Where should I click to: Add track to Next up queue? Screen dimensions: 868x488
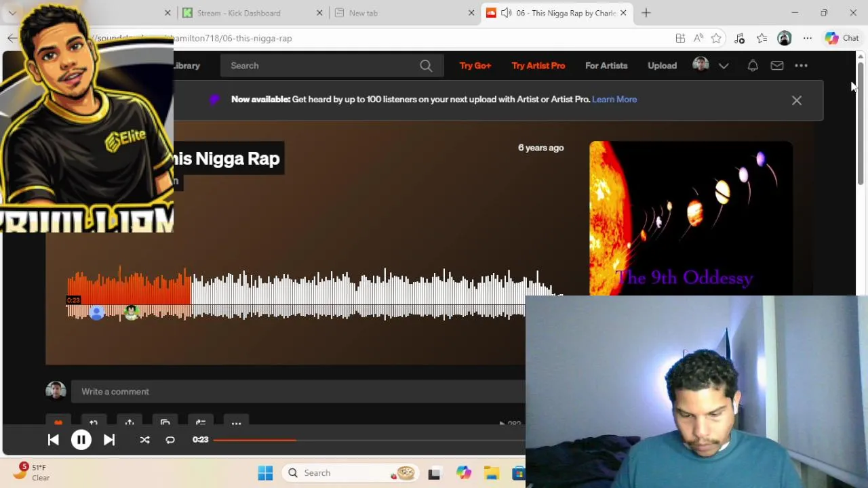[201, 423]
